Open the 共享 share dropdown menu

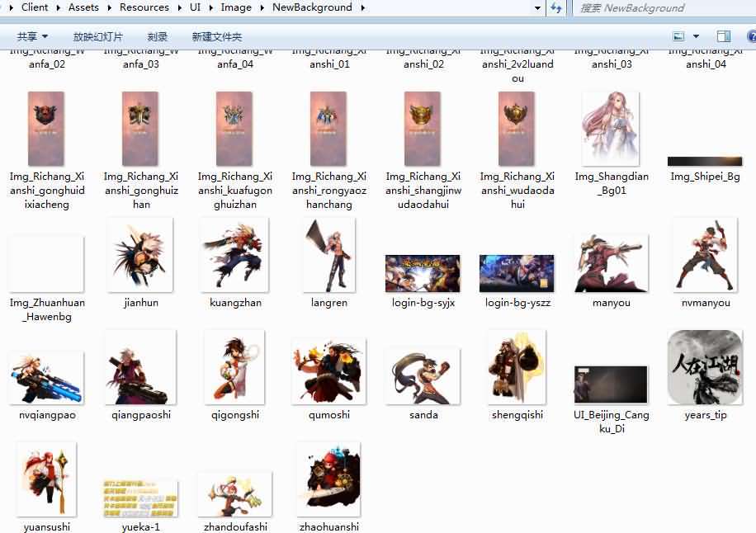(x=32, y=36)
